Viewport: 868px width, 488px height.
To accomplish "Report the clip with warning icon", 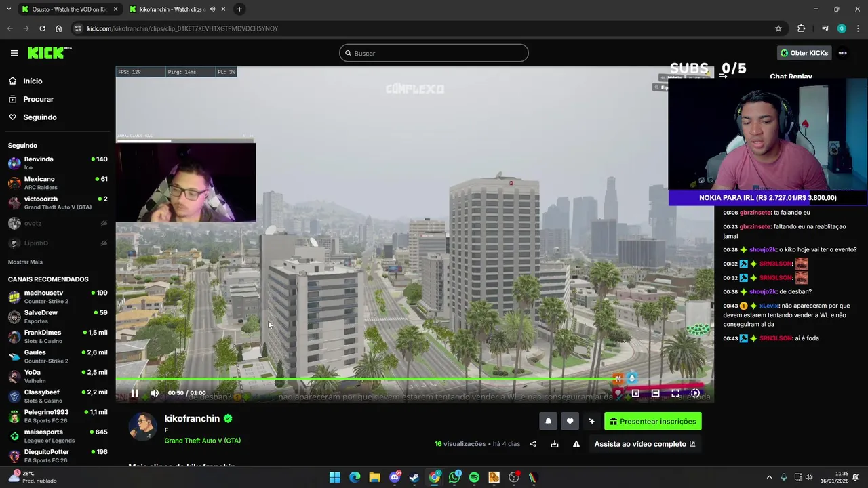I will click(576, 444).
